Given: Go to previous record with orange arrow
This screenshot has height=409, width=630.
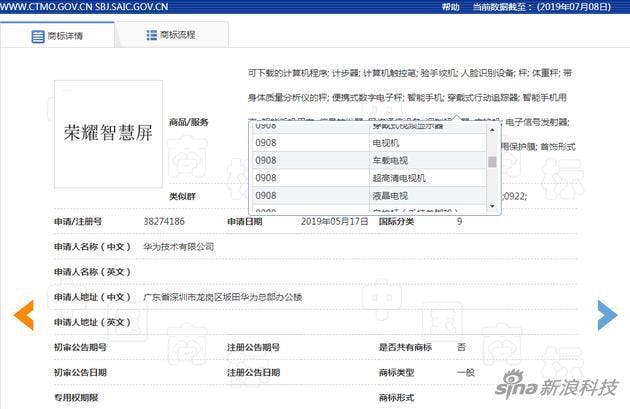Looking at the screenshot, I should [x=24, y=315].
